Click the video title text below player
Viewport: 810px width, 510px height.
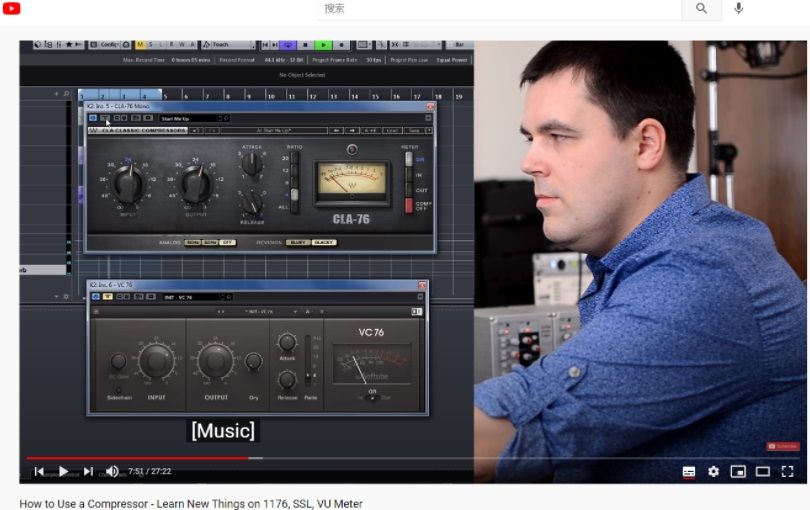pyautogui.click(x=191, y=503)
